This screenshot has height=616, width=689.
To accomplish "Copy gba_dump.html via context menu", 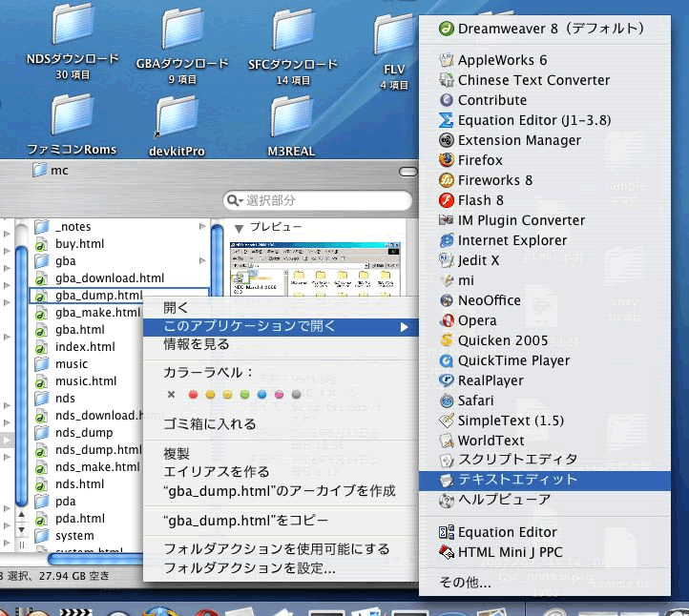I will click(281, 521).
